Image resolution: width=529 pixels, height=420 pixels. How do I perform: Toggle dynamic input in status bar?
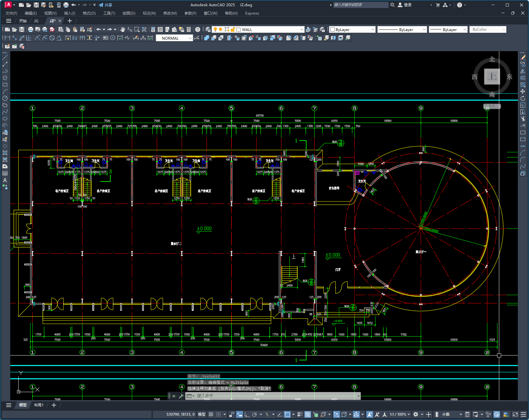[x=240, y=414]
